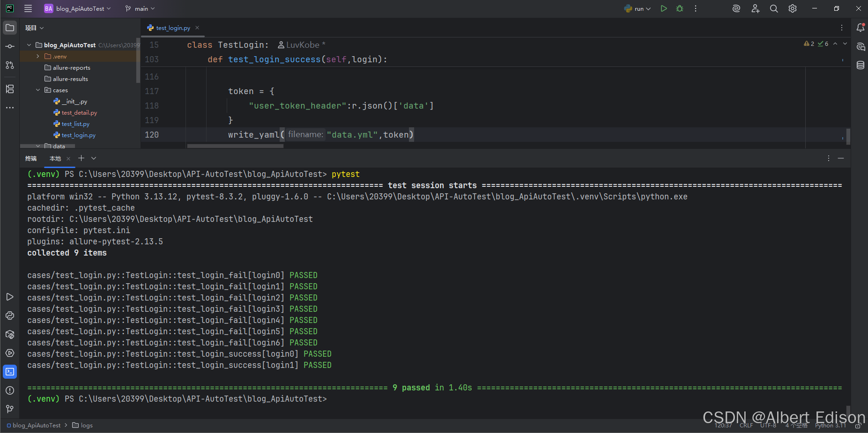The width and height of the screenshot is (868, 433).
Task: Open IDE settings gear
Action: pyautogui.click(x=793, y=8)
